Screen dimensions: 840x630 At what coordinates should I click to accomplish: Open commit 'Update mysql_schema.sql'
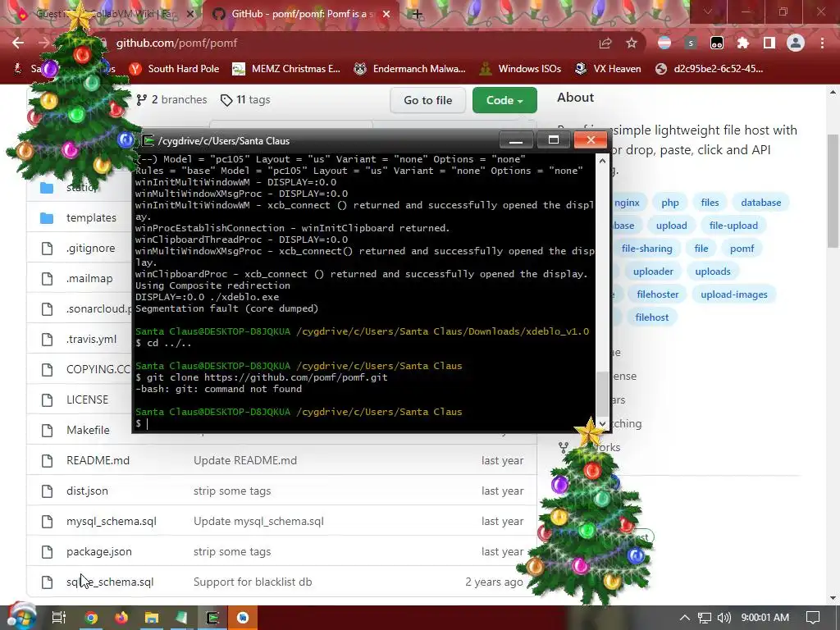pyautogui.click(x=258, y=521)
